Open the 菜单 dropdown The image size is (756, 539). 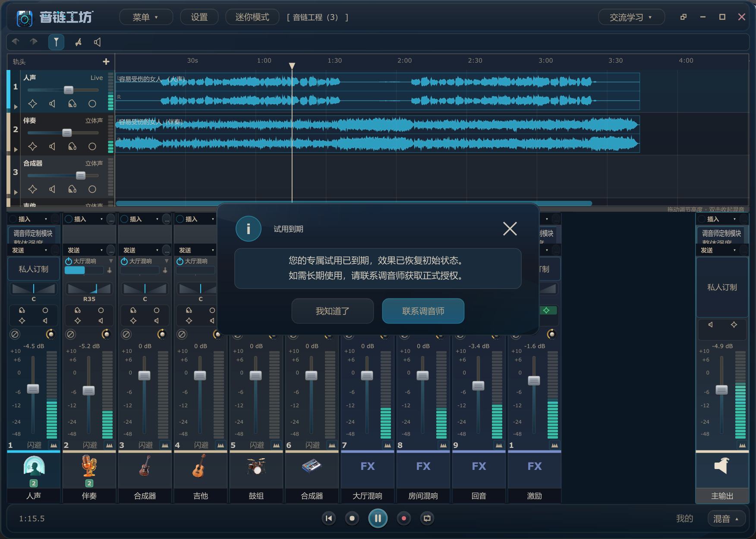146,17
